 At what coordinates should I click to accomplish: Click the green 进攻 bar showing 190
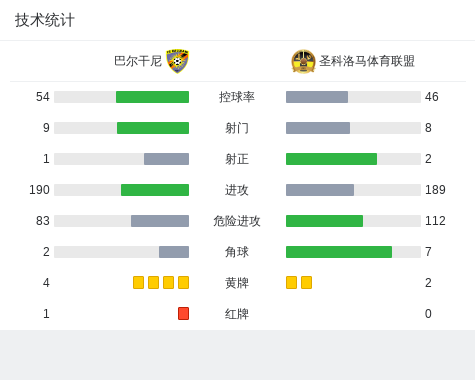[155, 190]
